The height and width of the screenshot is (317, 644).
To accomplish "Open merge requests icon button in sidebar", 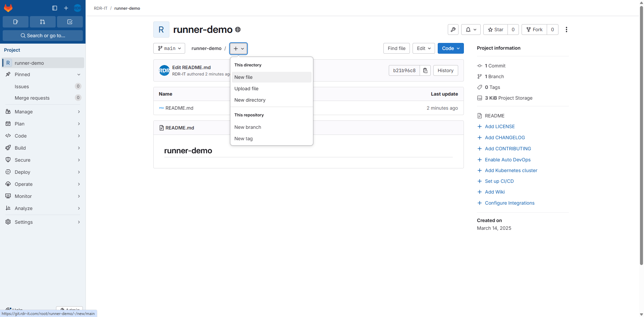I will pos(43,22).
